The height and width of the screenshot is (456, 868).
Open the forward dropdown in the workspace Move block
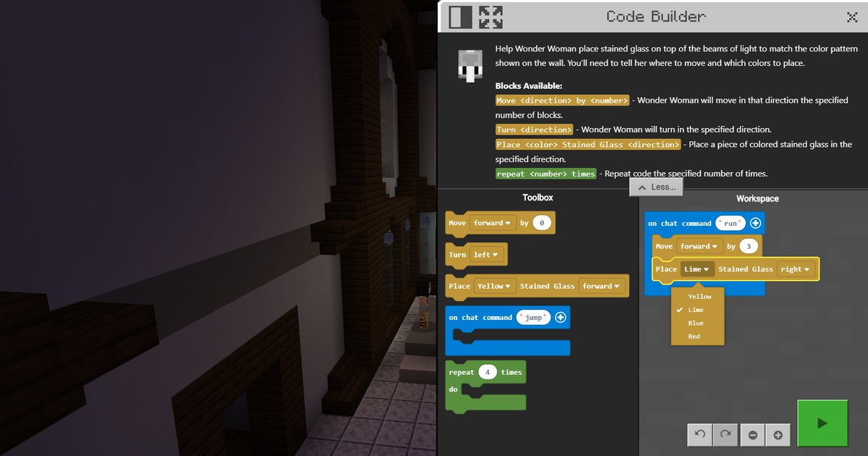pos(700,246)
